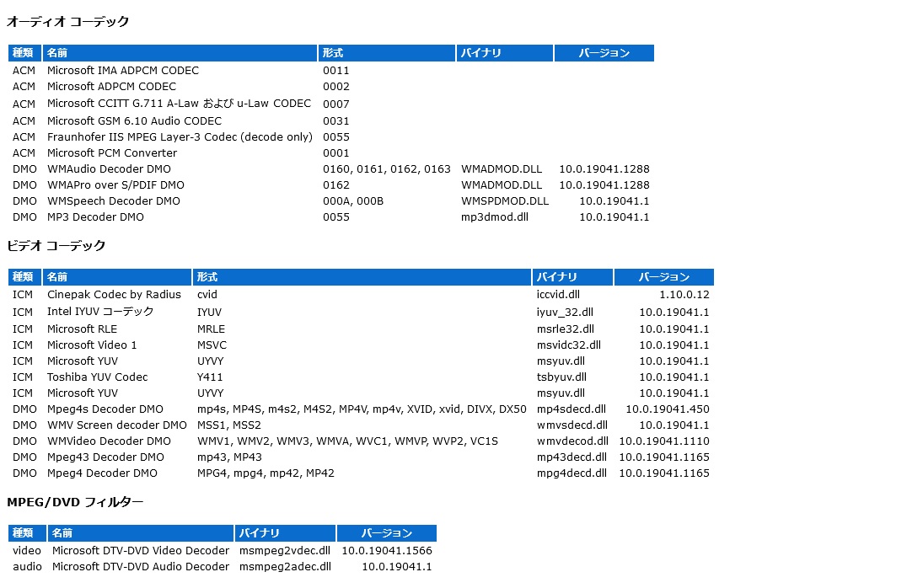Click the msmpeg2adec.dll binary cell

285,567
